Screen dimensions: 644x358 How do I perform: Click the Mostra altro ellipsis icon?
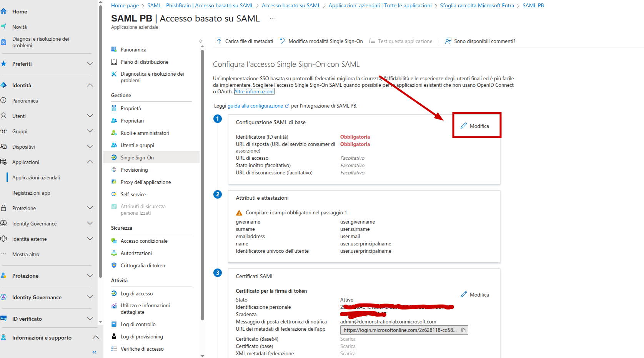pos(3,254)
